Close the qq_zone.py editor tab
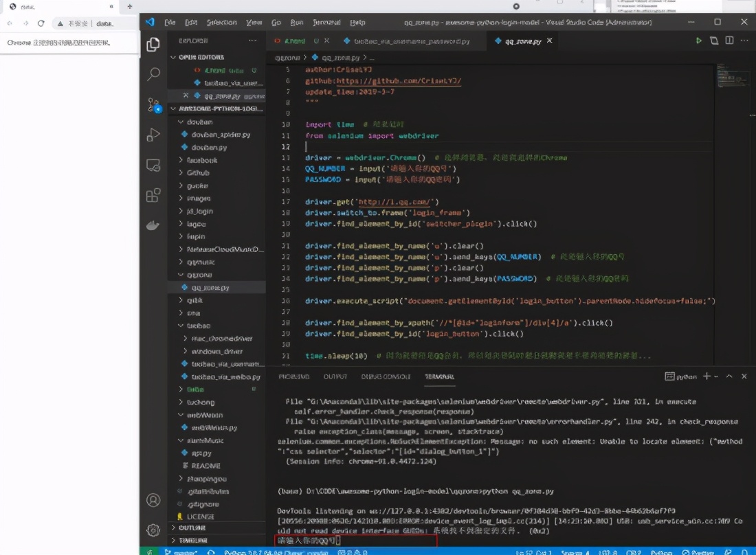Image resolution: width=756 pixels, height=555 pixels. click(550, 41)
